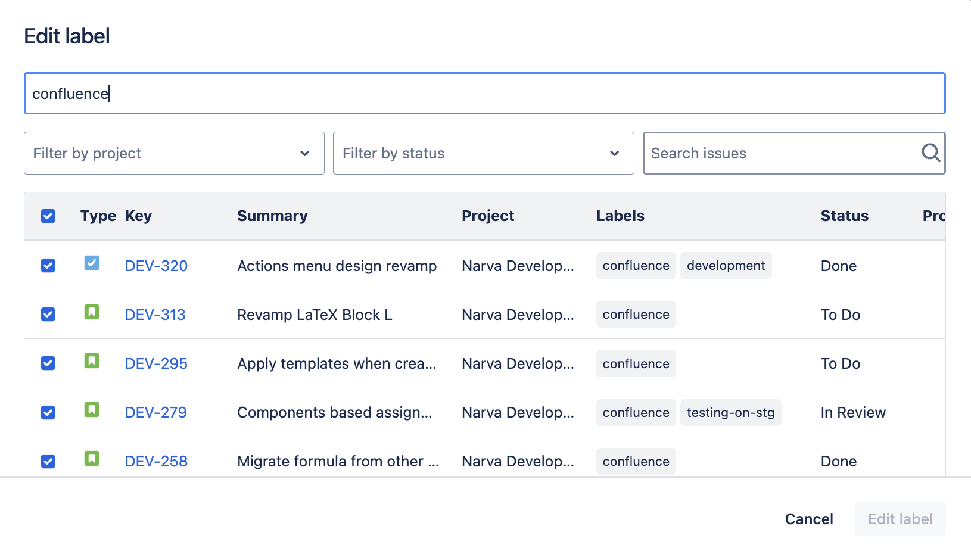971x560 pixels.
Task: Click the Edit label button
Action: [x=900, y=518]
